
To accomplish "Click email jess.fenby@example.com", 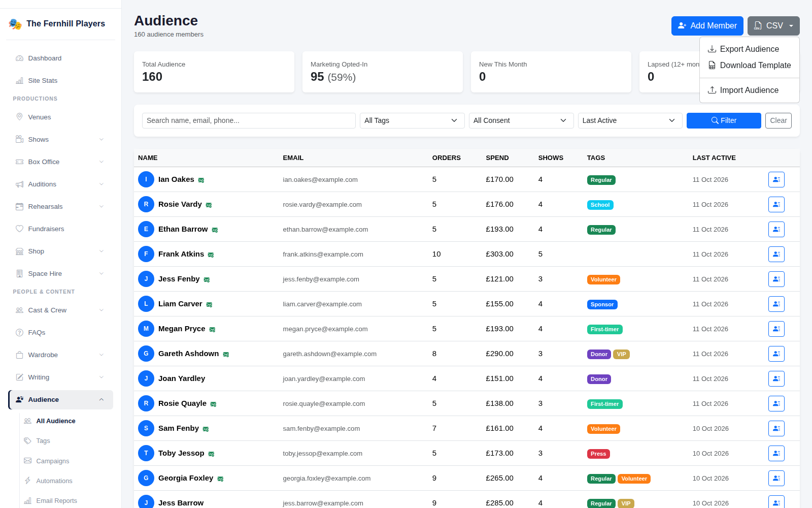I will click(321, 279).
